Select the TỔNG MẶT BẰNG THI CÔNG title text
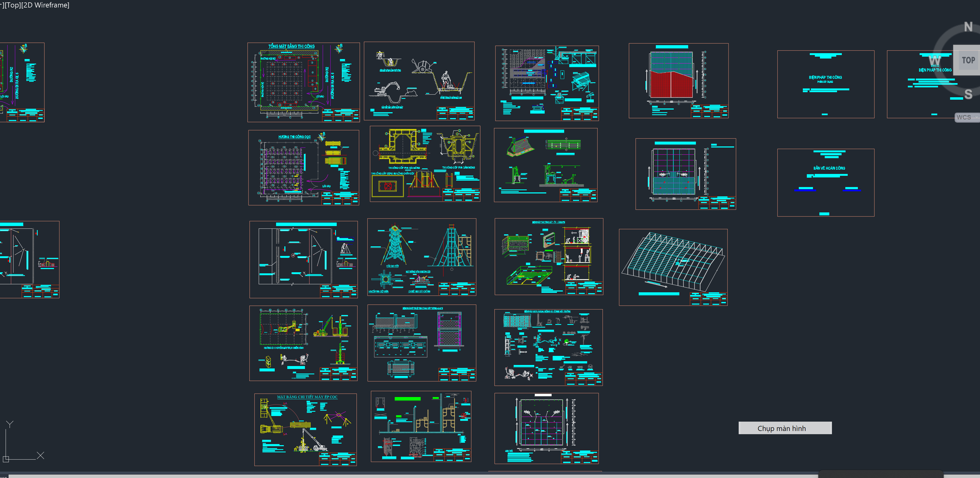The image size is (980, 478). pyautogui.click(x=291, y=46)
